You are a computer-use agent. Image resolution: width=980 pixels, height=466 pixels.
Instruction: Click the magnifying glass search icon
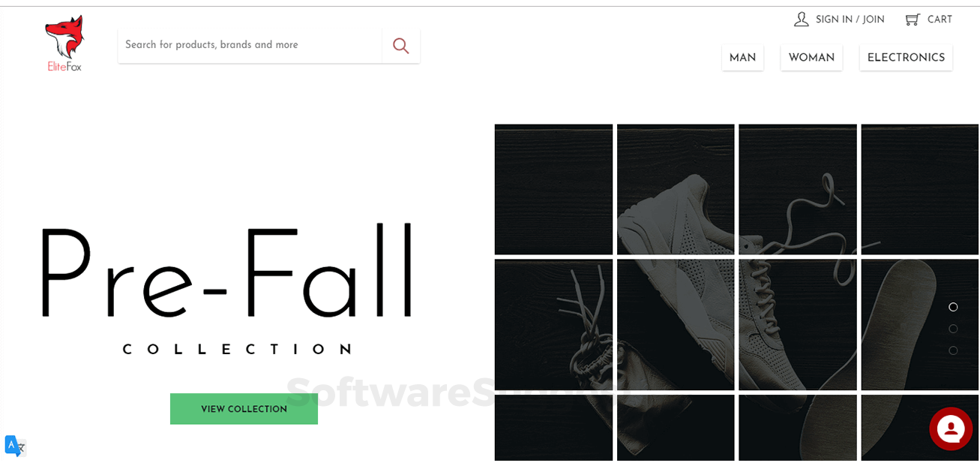(401, 46)
